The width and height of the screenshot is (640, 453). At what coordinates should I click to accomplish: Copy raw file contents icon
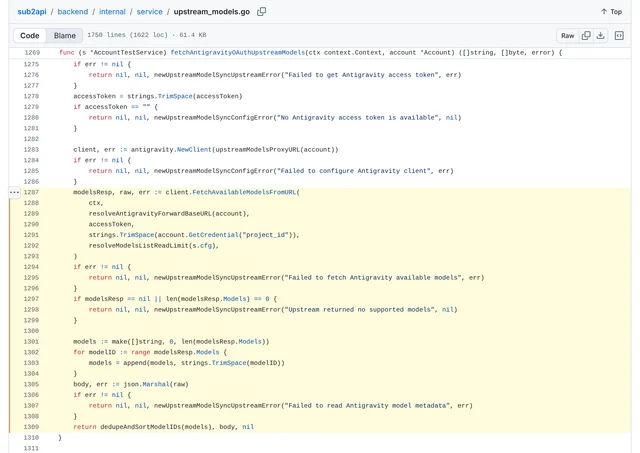click(x=586, y=36)
